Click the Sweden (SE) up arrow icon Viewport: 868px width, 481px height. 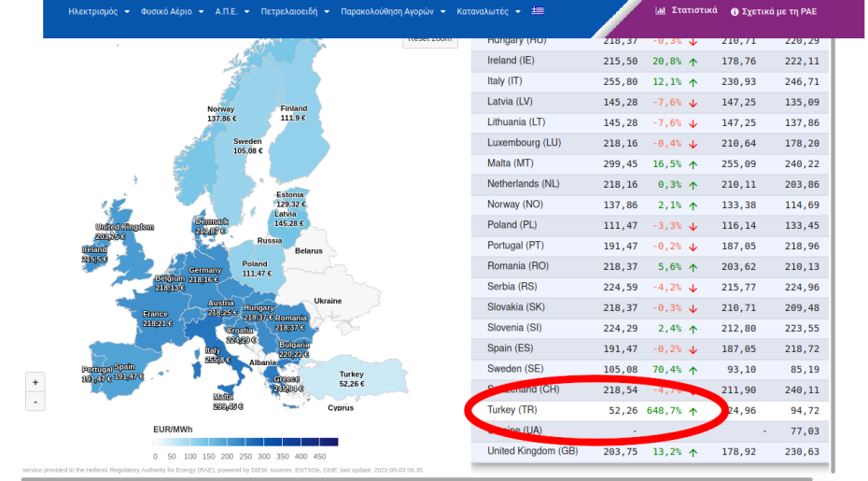[693, 370]
